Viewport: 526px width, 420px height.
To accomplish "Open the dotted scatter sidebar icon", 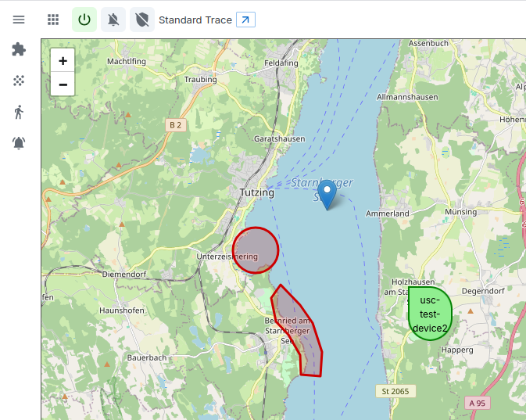I will pos(19,81).
